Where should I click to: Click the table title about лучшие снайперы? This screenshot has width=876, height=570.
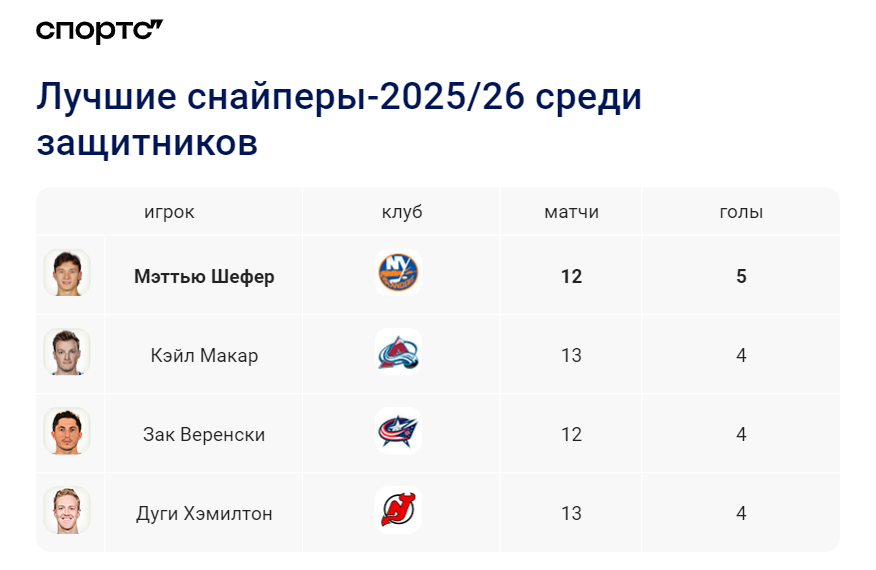point(339,119)
